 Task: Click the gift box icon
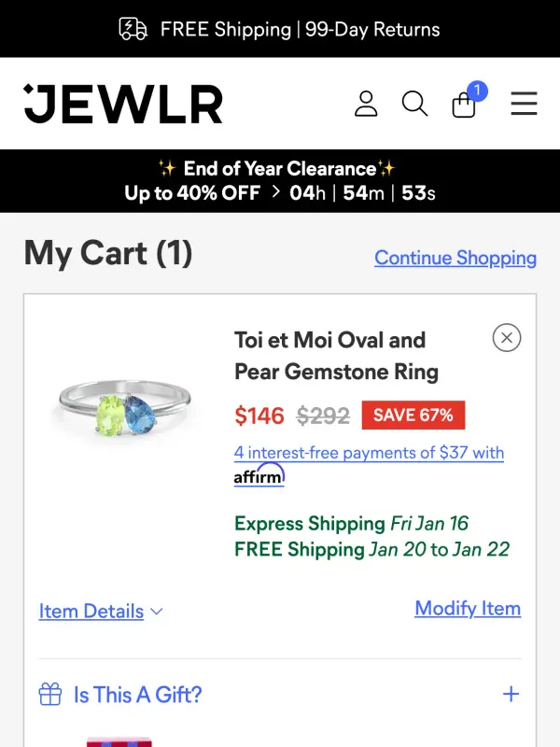click(x=50, y=695)
